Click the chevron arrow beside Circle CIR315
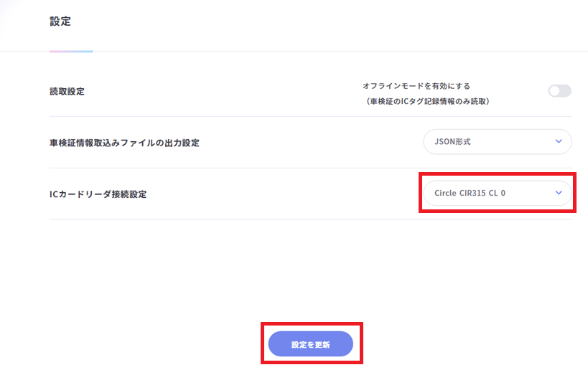 tap(559, 193)
